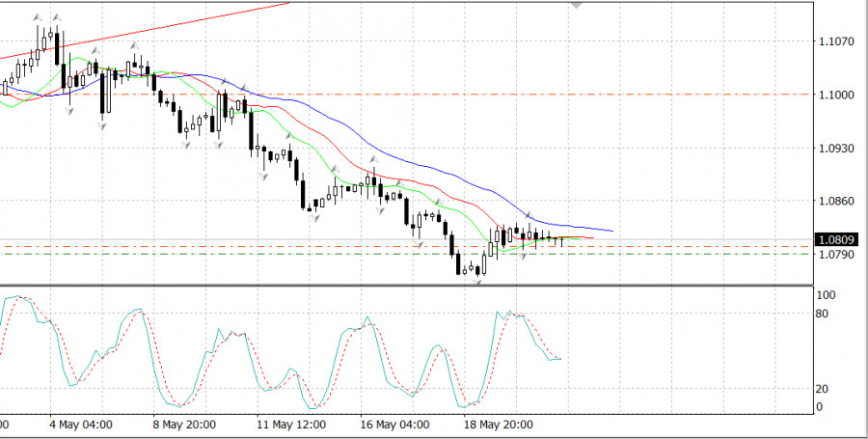The height and width of the screenshot is (439, 868).
Task: Click the 1.0860 price axis label
Action: click(835, 202)
